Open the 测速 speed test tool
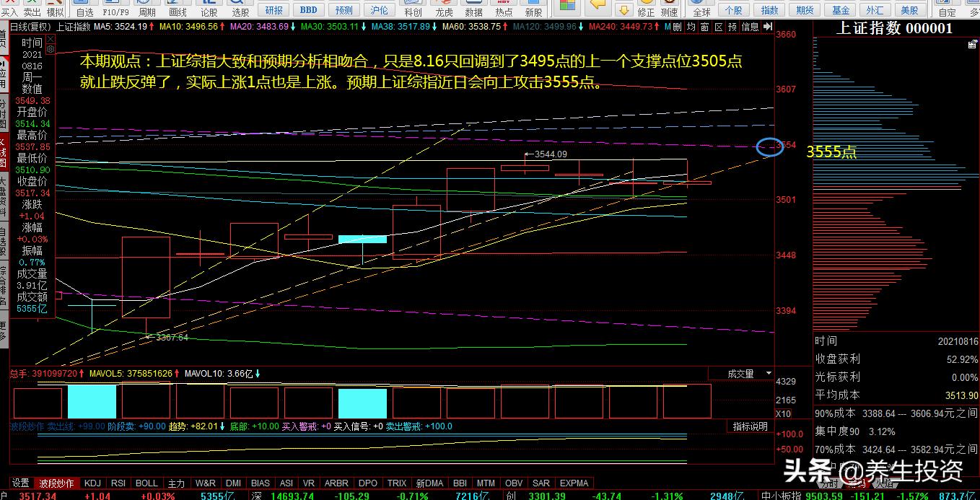The image size is (980, 500). pos(669,9)
